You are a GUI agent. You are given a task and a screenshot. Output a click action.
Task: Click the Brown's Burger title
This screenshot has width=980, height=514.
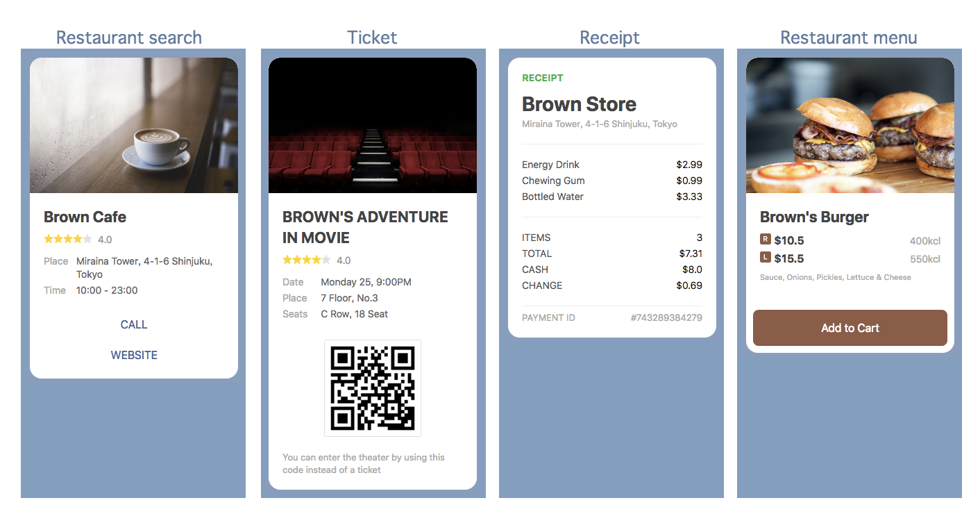[814, 217]
